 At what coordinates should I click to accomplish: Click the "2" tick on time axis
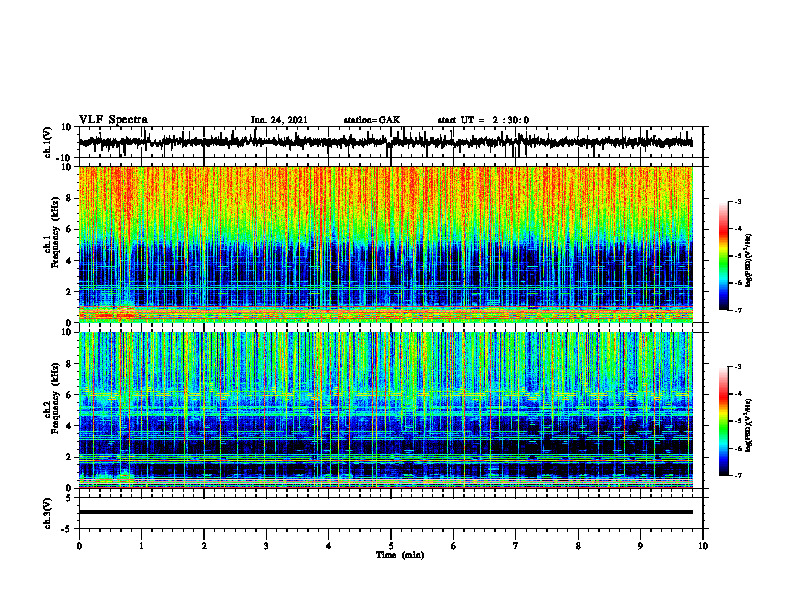(204, 546)
